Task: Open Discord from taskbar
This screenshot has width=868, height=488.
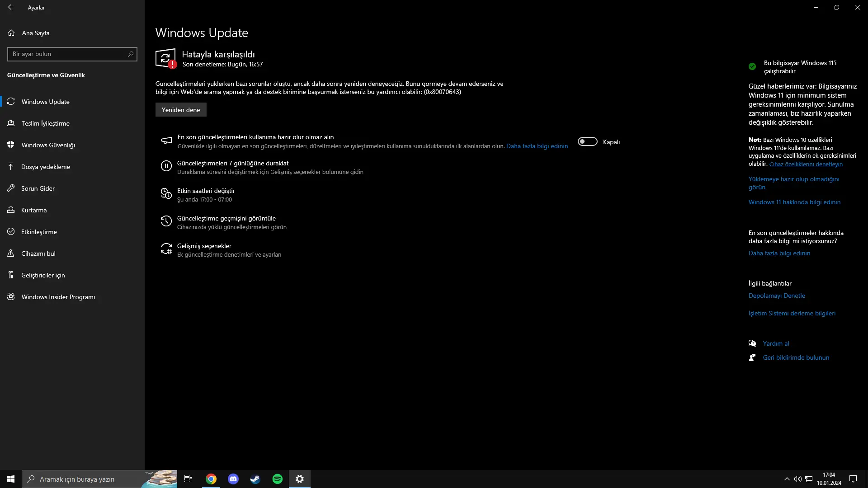Action: [x=233, y=479]
